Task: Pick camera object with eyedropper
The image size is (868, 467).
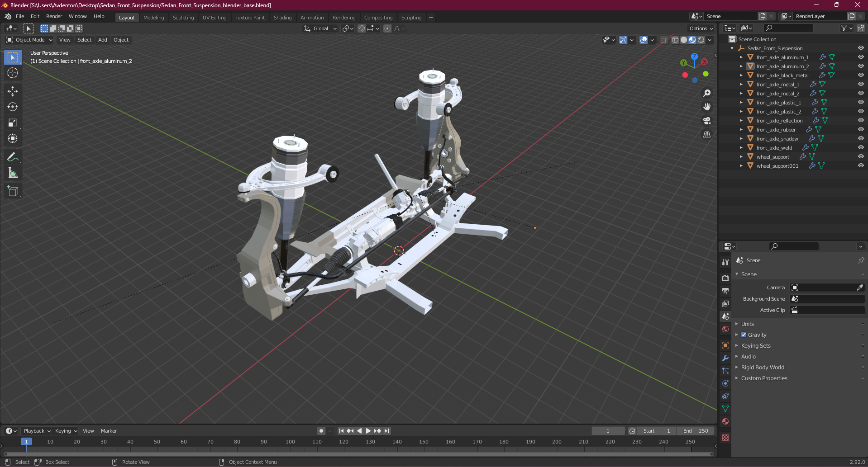Action: coord(860,288)
